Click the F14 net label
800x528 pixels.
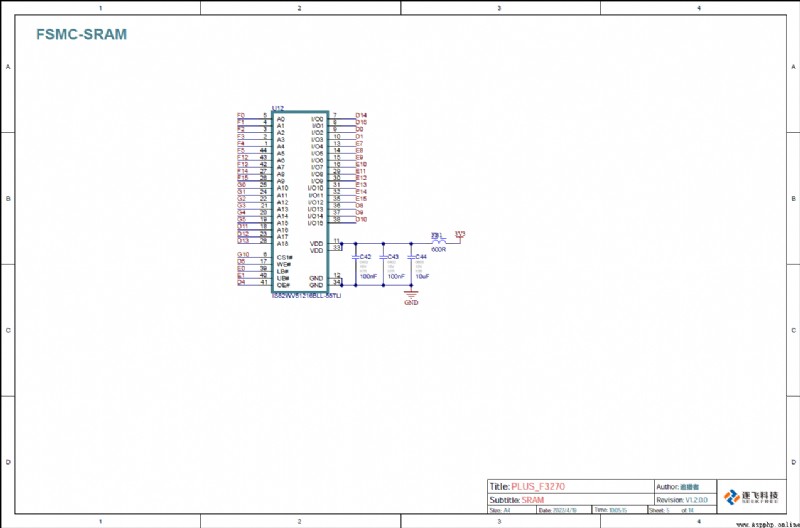click(242, 171)
